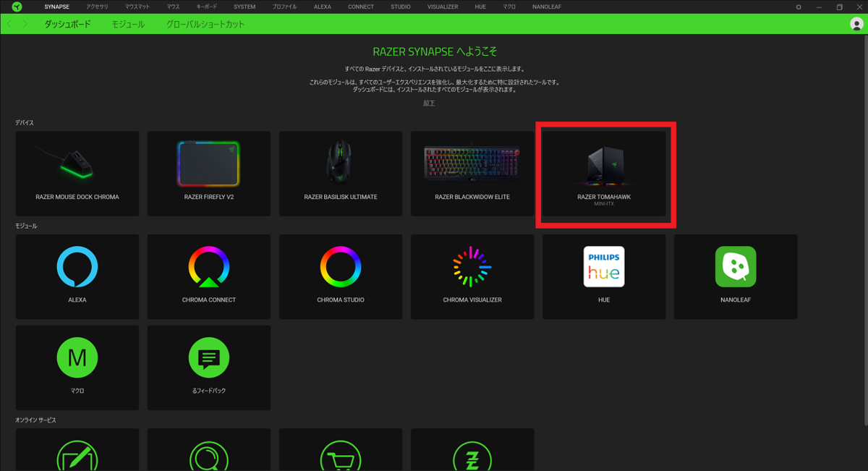This screenshot has width=868, height=471.
Task: Open the Chroma Connect module
Action: (x=209, y=276)
